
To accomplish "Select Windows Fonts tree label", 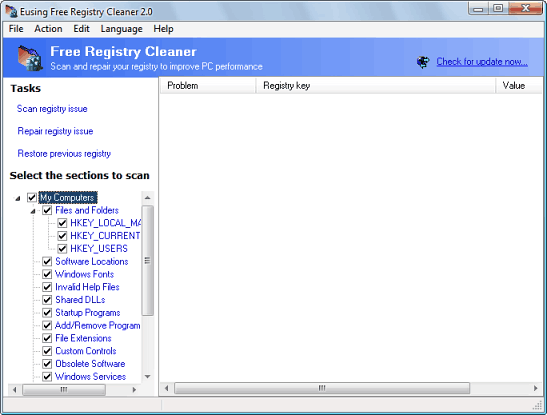I will (84, 274).
